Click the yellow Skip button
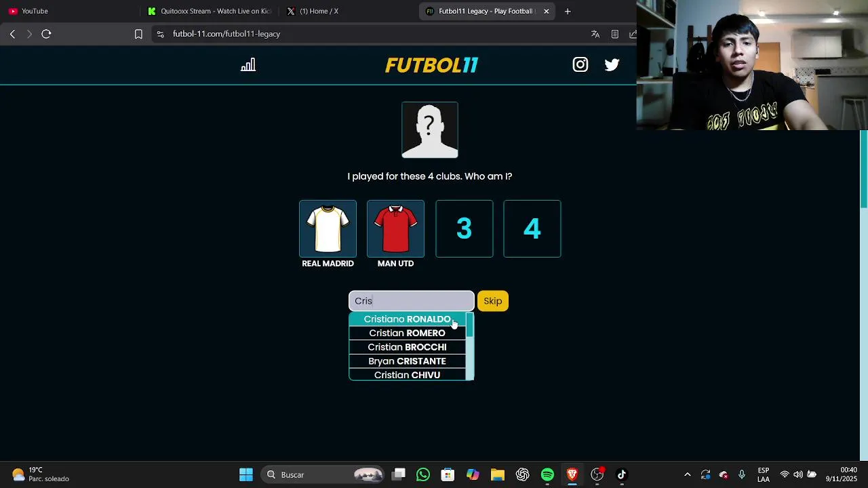 coord(493,301)
